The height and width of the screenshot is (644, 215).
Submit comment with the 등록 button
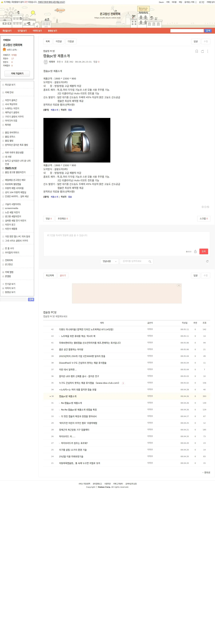click(204, 251)
